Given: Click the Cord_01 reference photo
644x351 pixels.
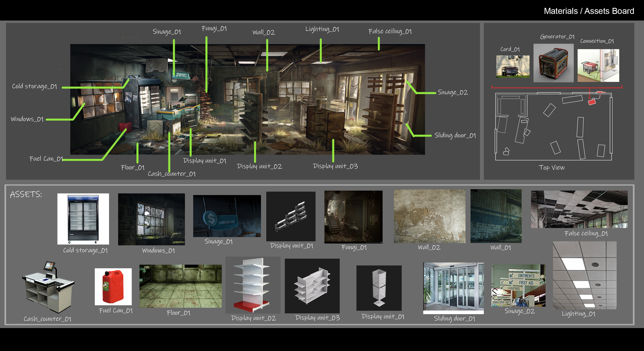Looking at the screenshot, I should (x=513, y=66).
